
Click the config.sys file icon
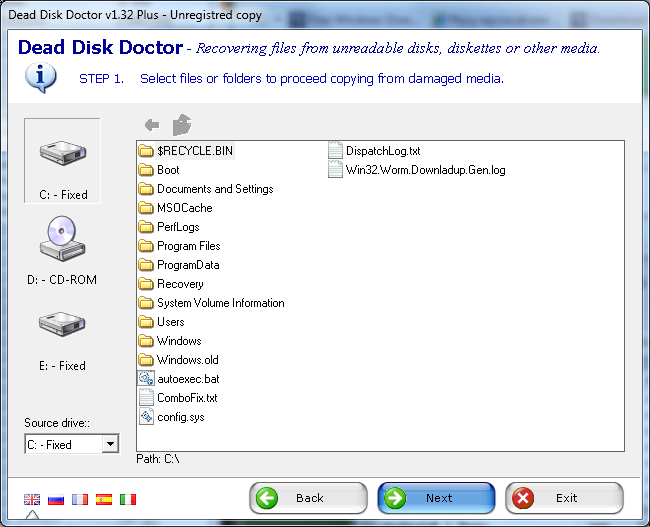(146, 417)
